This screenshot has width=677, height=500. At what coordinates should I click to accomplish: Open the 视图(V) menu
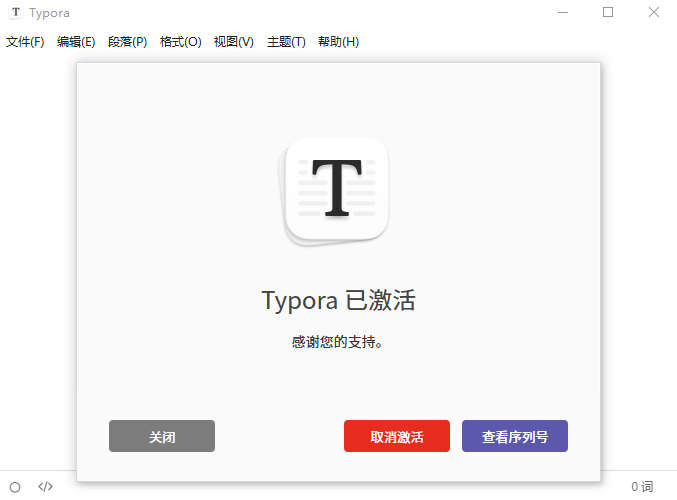point(234,42)
